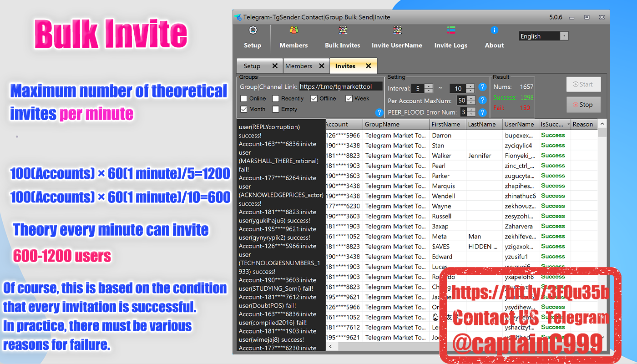Open the Members toolbar item
This screenshot has width=637, height=364.
point(293,37)
